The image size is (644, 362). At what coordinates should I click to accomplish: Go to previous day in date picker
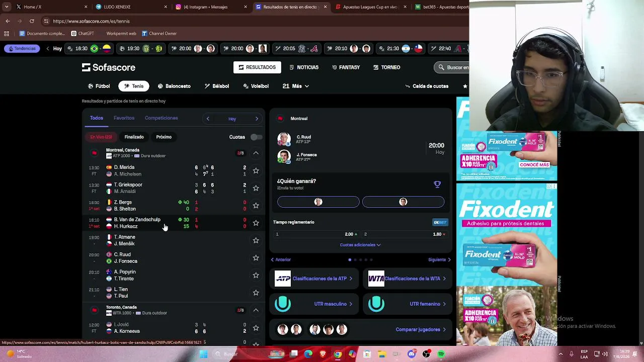click(208, 119)
